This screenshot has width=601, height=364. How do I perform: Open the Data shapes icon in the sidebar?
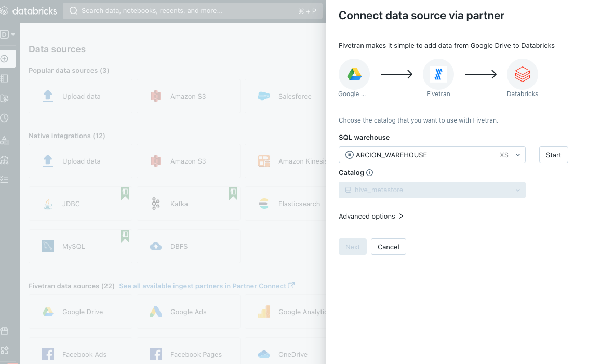5,140
